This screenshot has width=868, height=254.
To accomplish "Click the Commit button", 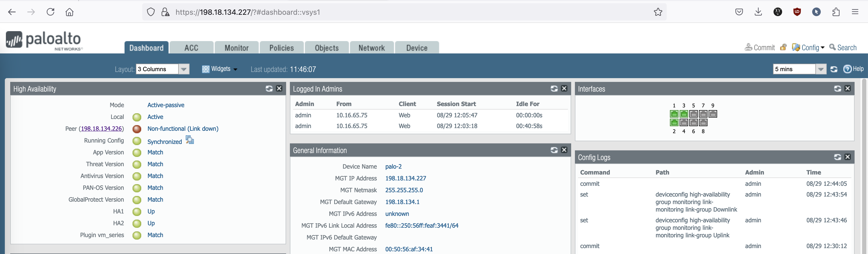I will [x=760, y=48].
